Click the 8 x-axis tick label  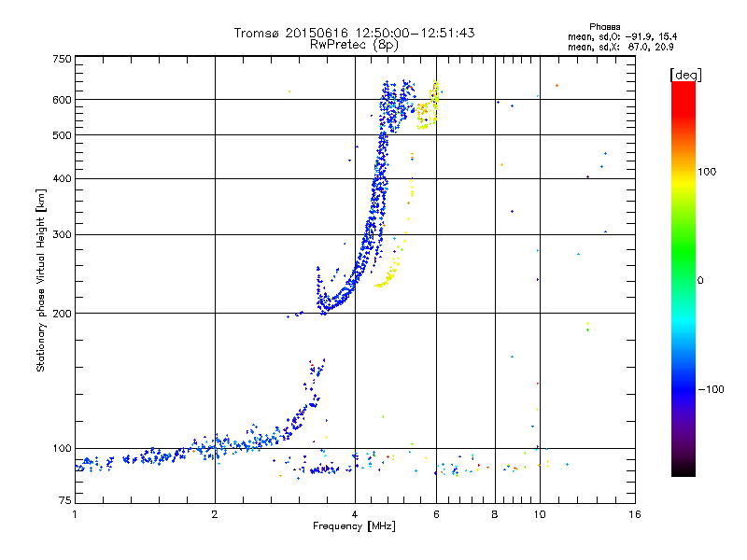495,514
